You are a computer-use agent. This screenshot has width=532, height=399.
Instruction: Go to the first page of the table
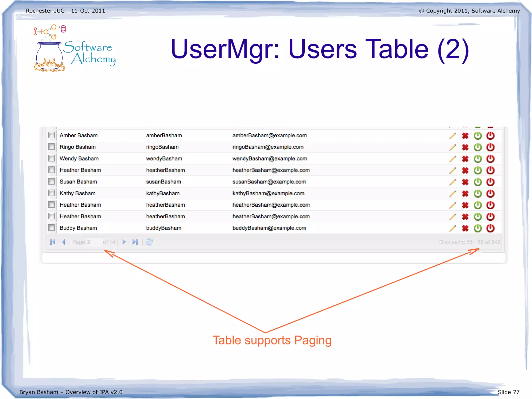click(53, 242)
